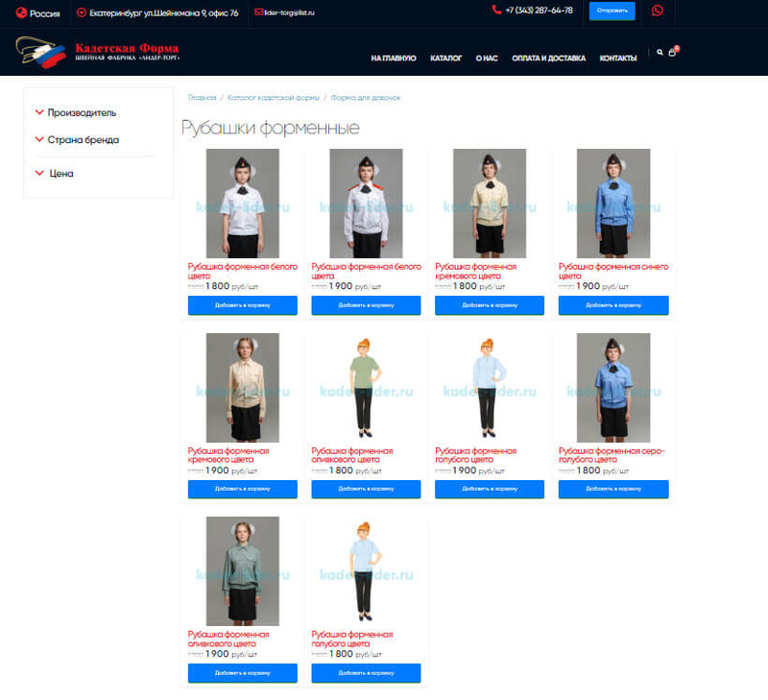Expand the Страна бренда filter
768x700 pixels.
pyautogui.click(x=77, y=139)
